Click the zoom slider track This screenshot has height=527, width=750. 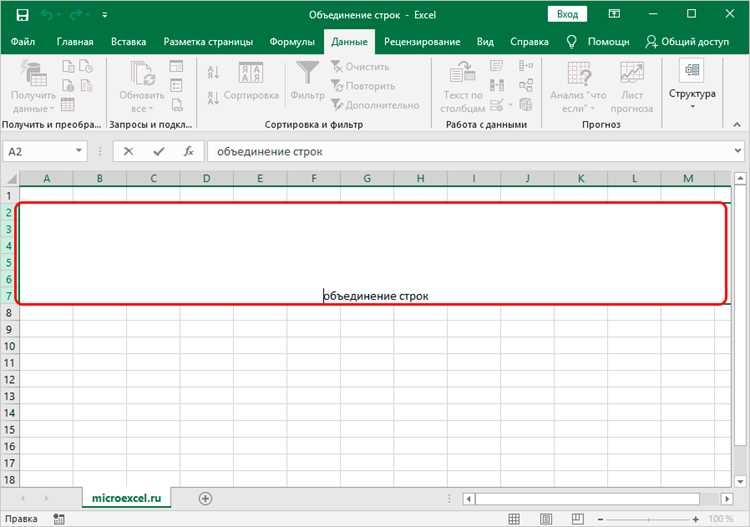click(648, 519)
